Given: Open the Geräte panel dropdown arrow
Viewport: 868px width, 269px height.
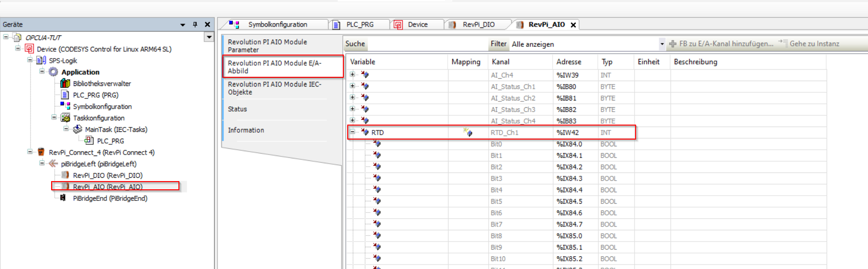Looking at the screenshot, I should [x=183, y=25].
